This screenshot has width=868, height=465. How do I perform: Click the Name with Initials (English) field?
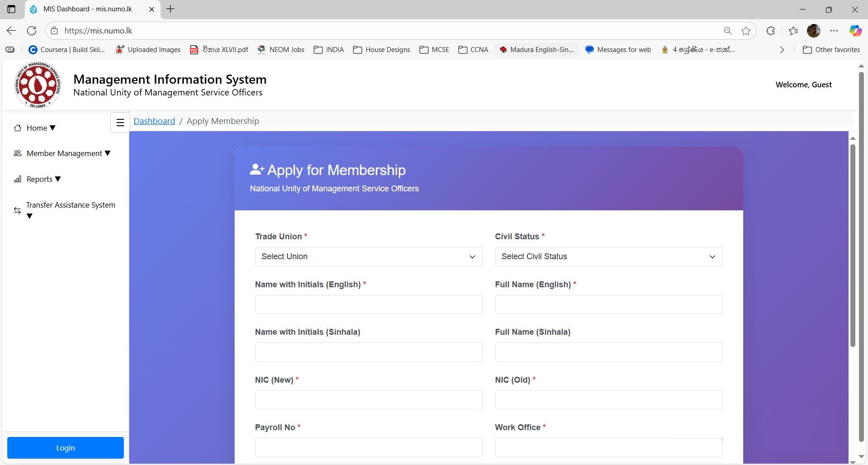click(x=368, y=304)
